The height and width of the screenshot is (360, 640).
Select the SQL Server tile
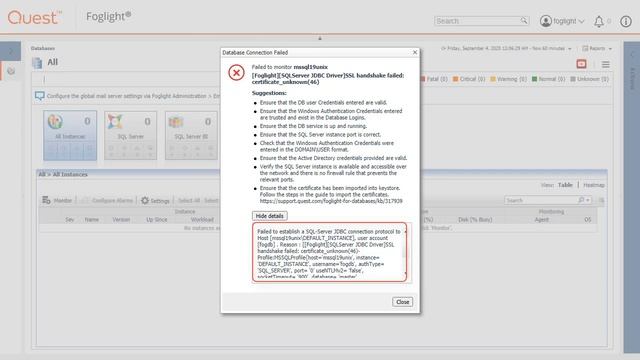(131, 135)
